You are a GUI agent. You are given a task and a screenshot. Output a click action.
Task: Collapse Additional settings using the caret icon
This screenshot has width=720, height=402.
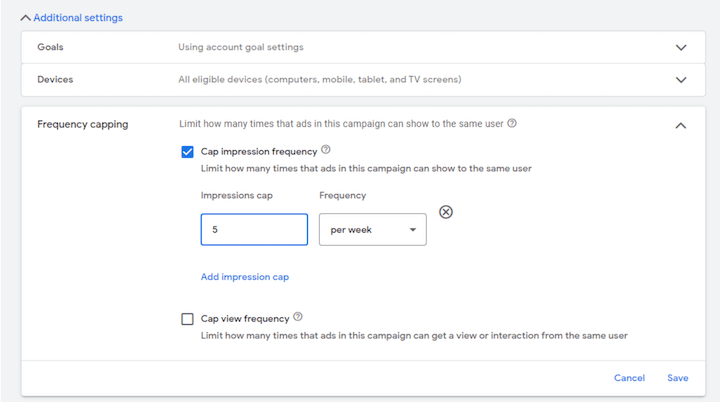point(26,18)
